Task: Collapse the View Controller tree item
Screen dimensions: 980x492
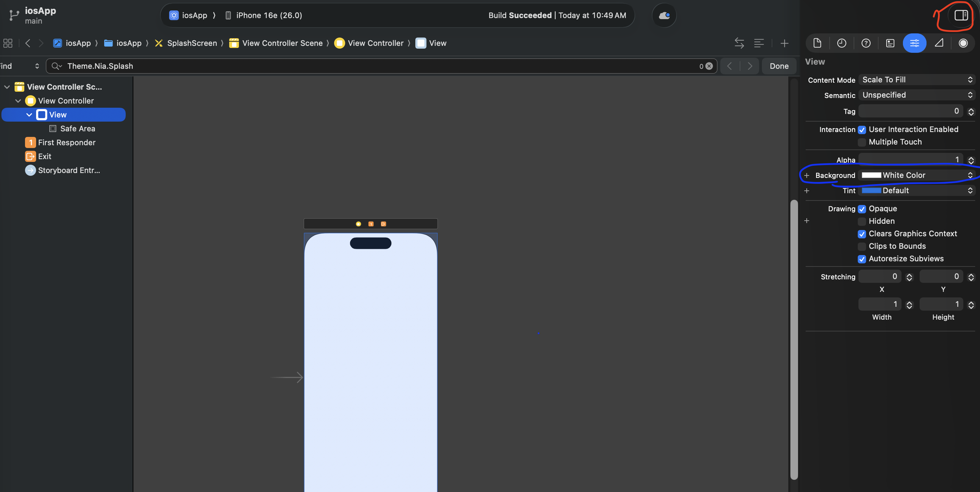Action: point(18,101)
